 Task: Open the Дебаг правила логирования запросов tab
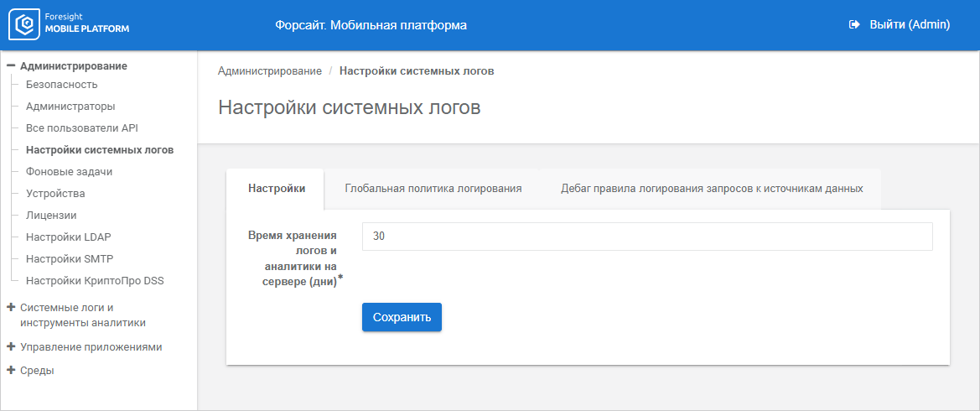[x=712, y=189]
